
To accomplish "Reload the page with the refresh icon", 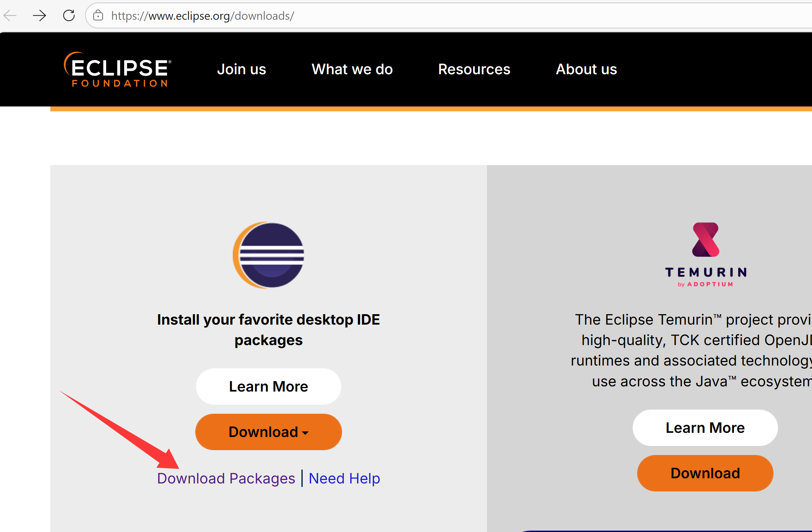I will [69, 16].
